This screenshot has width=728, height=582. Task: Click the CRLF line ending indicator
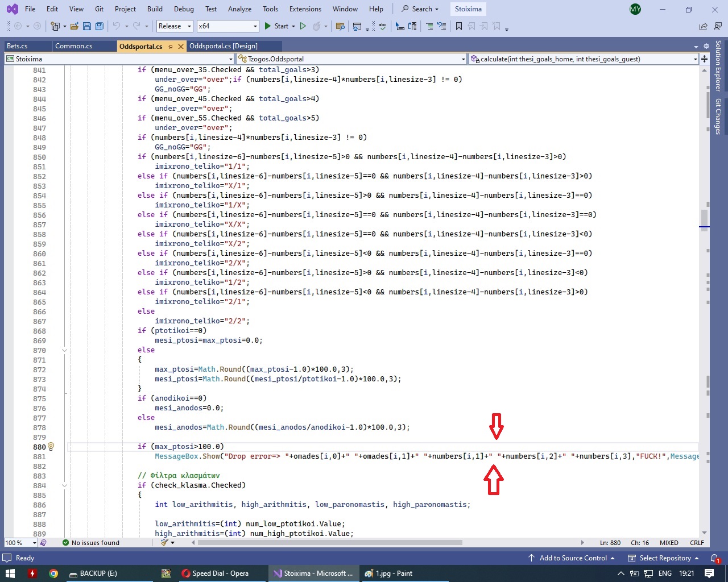coord(697,543)
